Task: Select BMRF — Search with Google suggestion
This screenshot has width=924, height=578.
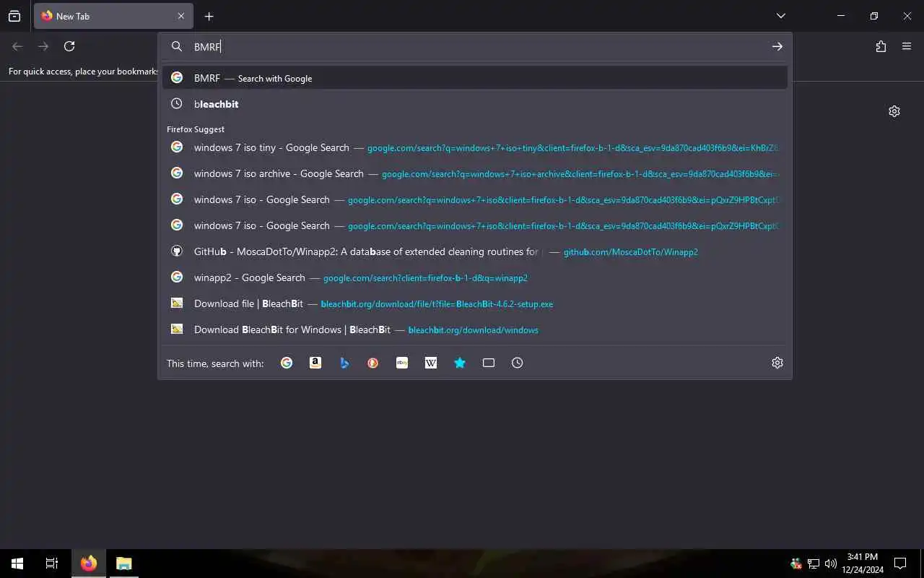Action: (x=475, y=78)
